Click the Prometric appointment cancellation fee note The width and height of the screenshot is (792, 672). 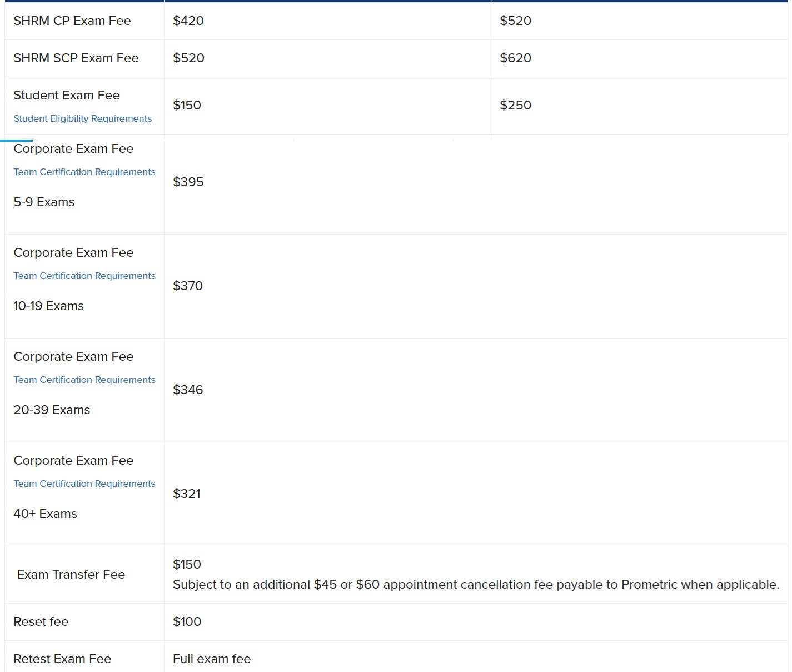tap(476, 584)
